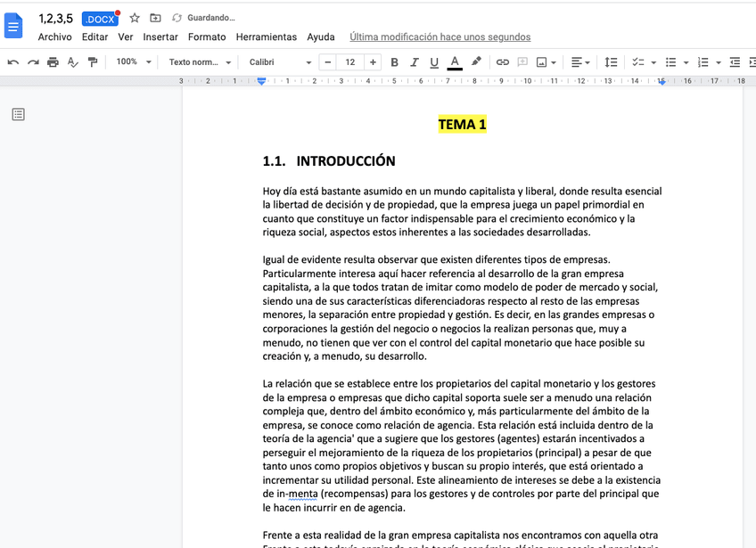
Task: Open the Herramientas menu
Action: pyautogui.click(x=266, y=37)
